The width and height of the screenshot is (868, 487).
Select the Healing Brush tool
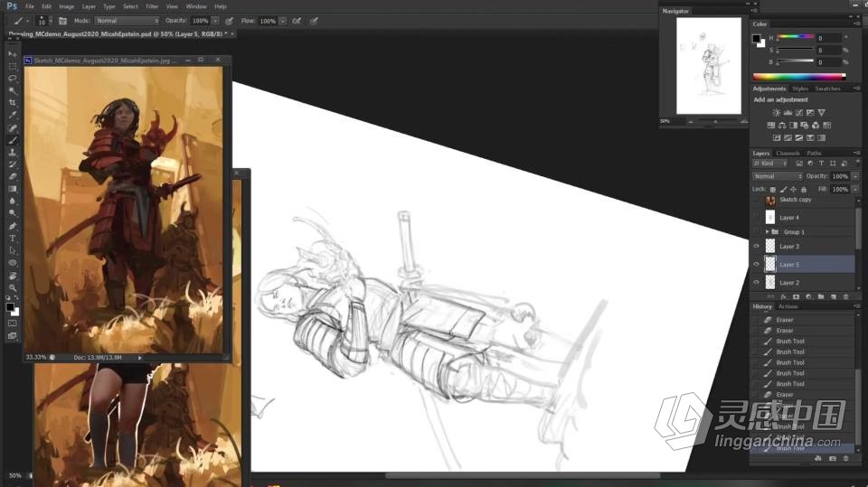pyautogui.click(x=12, y=127)
